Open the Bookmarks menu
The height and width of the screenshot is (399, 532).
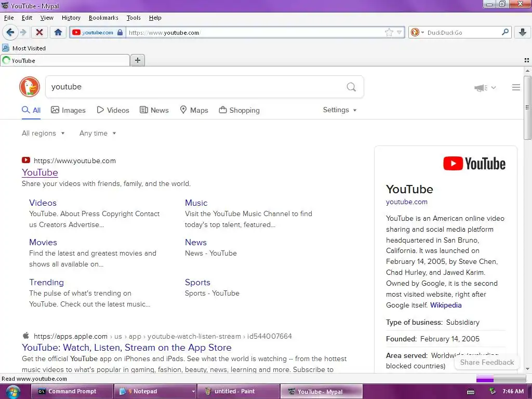[103, 18]
